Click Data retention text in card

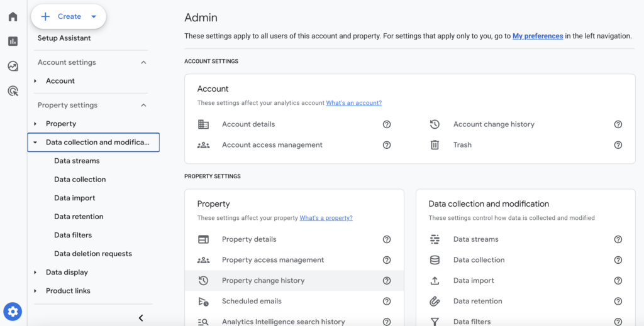pyautogui.click(x=478, y=302)
